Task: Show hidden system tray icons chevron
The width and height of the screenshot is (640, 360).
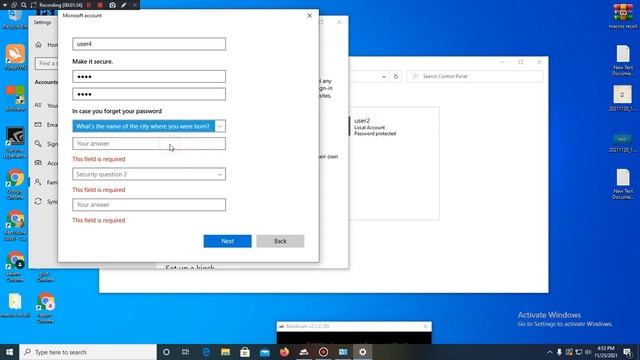Action: tap(550, 352)
